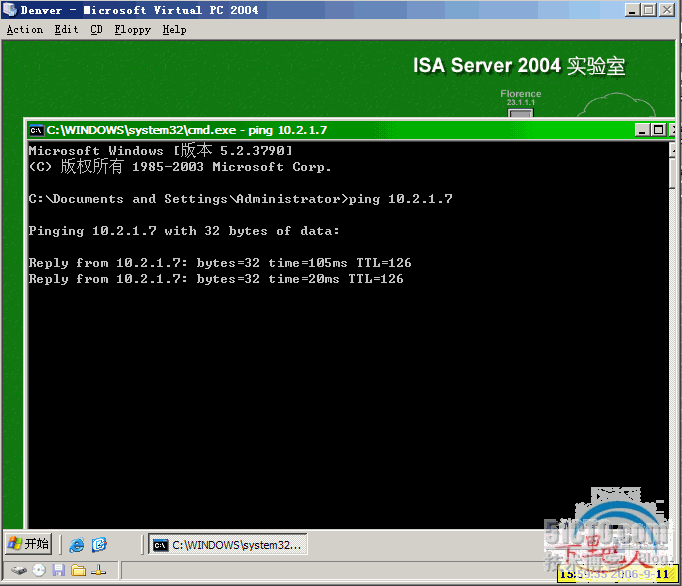Click the floppy disk status icon
Screen dimensions: 682x586
pyautogui.click(x=59, y=570)
